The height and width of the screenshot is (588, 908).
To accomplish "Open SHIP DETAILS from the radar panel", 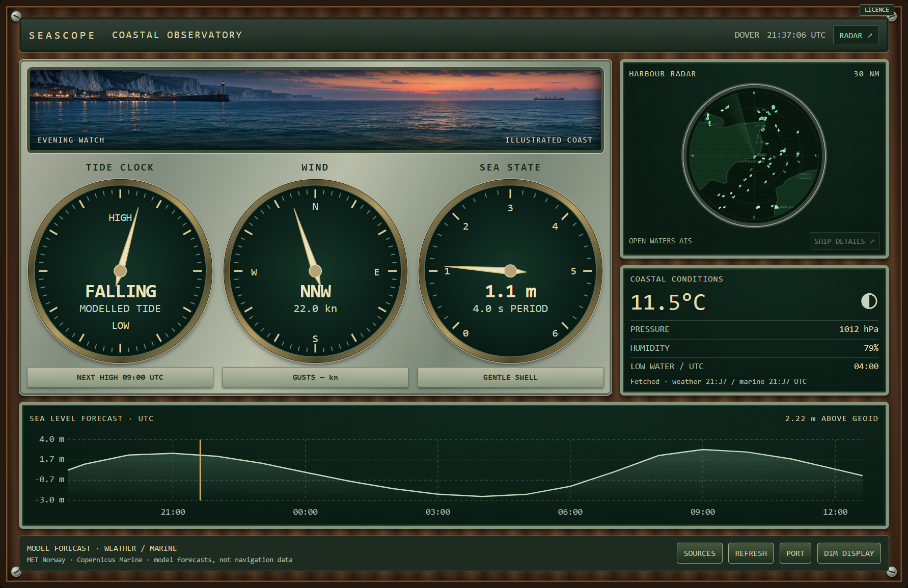I will click(x=844, y=241).
